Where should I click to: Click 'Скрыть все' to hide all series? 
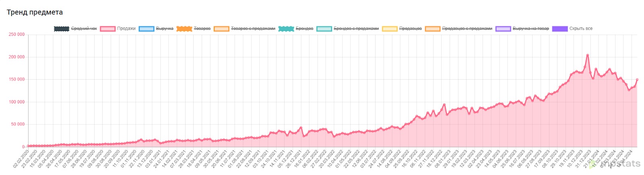point(581,29)
